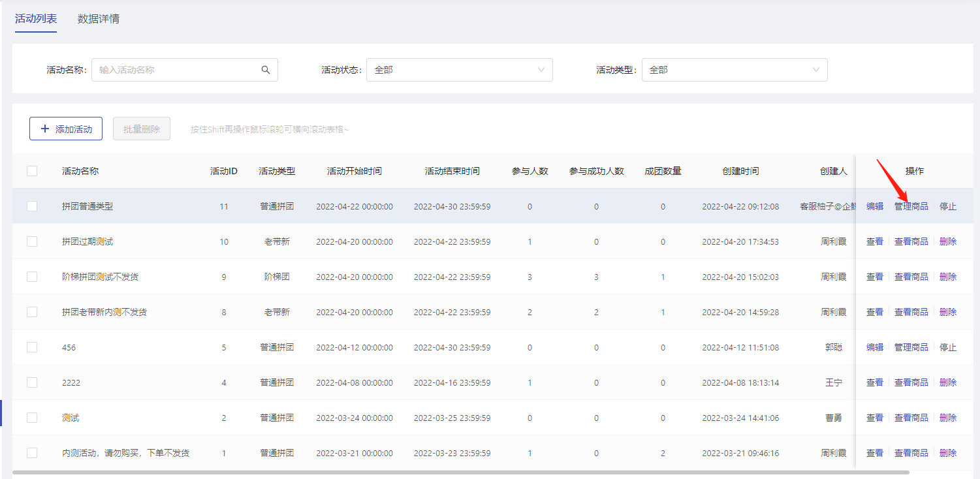This screenshot has width=980, height=479.
Task: Click 查看商品 for 测试 activity
Action: click(911, 418)
